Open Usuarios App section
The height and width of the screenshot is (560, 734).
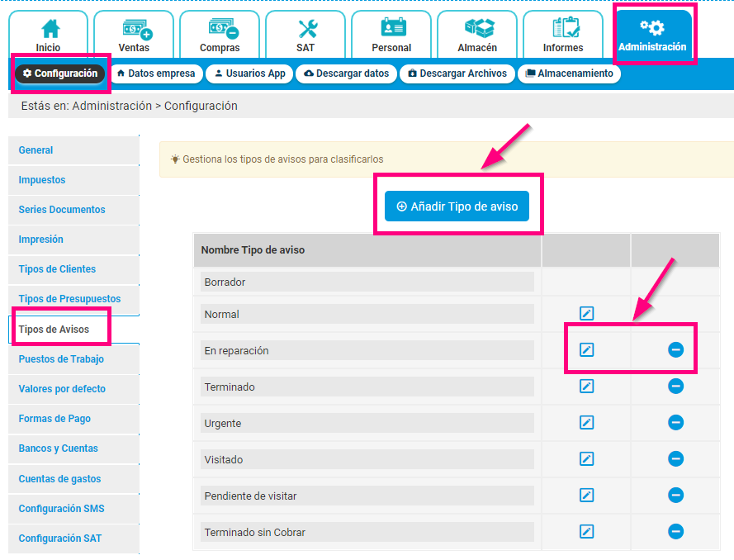[x=250, y=74]
